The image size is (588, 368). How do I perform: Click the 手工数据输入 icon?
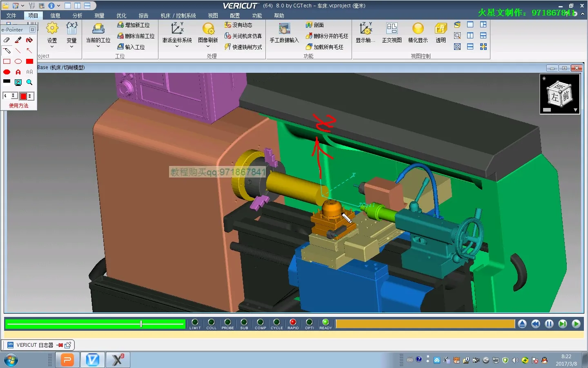point(284,29)
